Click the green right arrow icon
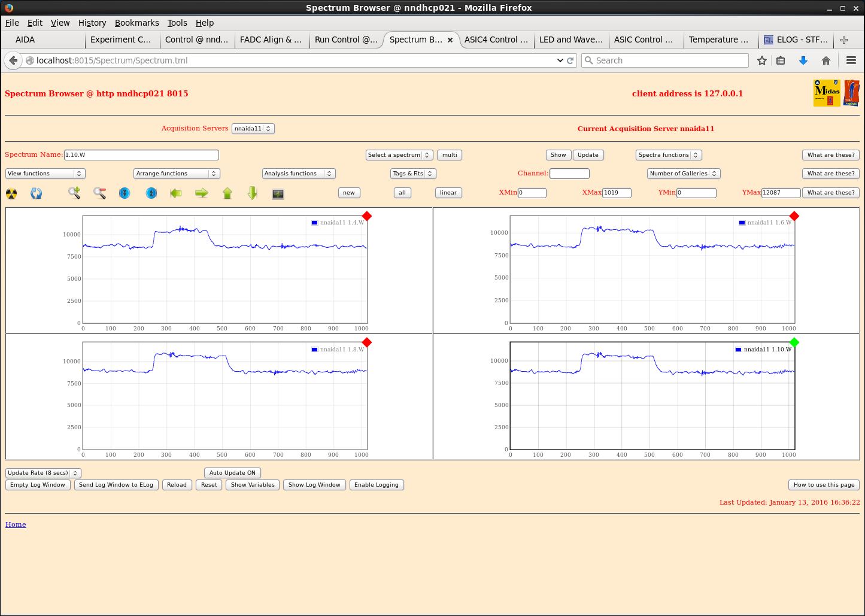This screenshot has width=865, height=616. point(202,193)
